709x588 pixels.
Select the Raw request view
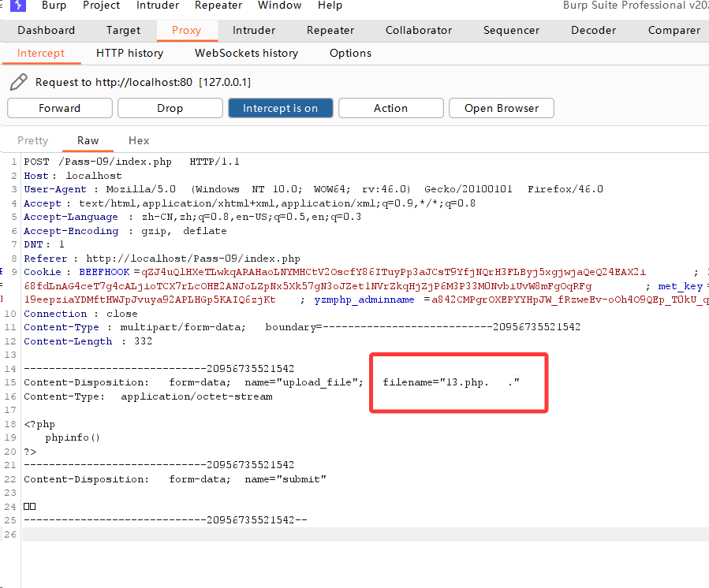point(88,140)
